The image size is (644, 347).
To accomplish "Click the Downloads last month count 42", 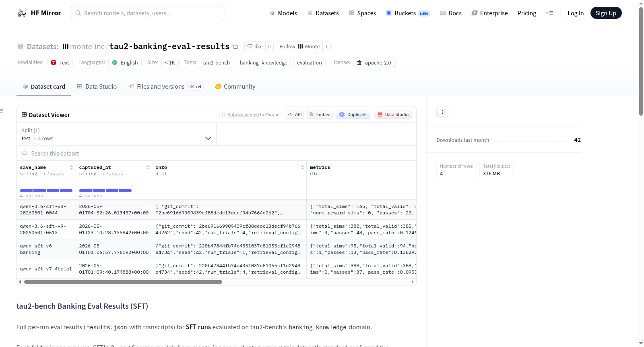I will [x=578, y=140].
